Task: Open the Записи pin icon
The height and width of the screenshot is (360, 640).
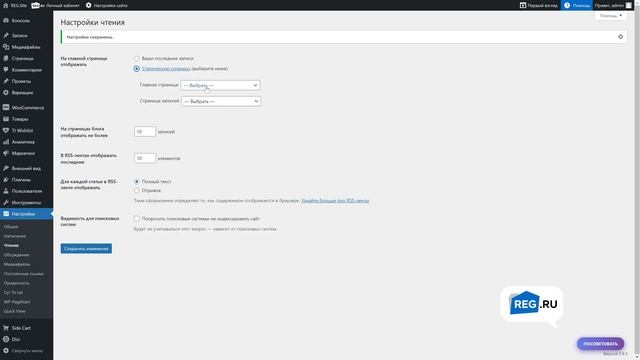Action: pos(6,36)
